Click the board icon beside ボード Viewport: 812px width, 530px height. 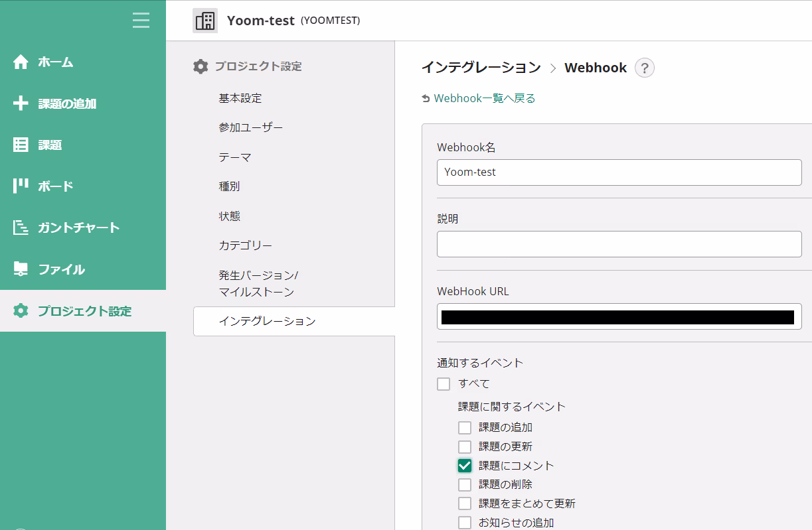point(21,186)
